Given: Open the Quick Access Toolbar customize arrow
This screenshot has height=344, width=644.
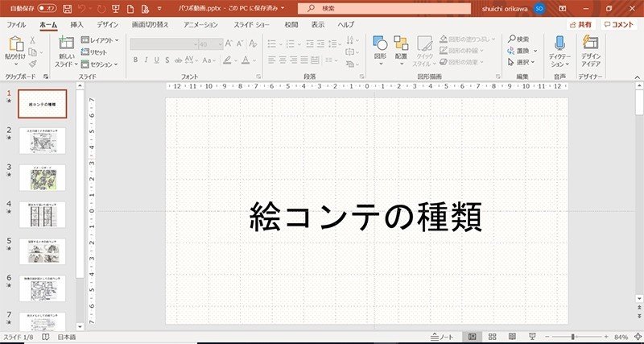Looking at the screenshot, I should [x=159, y=9].
